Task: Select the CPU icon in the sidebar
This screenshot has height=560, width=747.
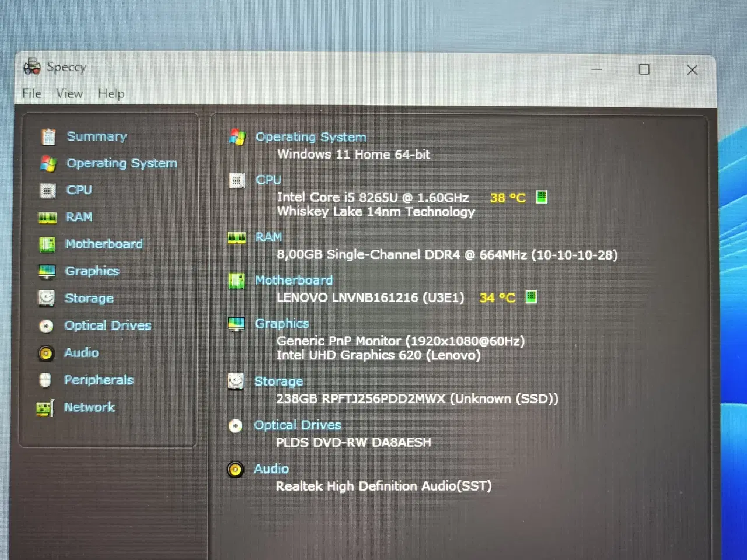Action: (x=47, y=190)
